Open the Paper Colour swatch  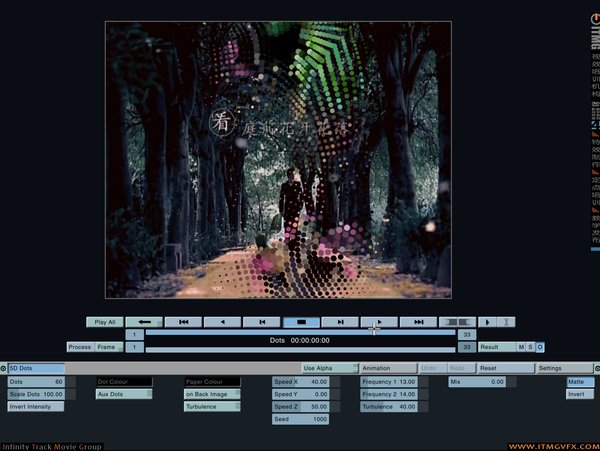click(212, 382)
